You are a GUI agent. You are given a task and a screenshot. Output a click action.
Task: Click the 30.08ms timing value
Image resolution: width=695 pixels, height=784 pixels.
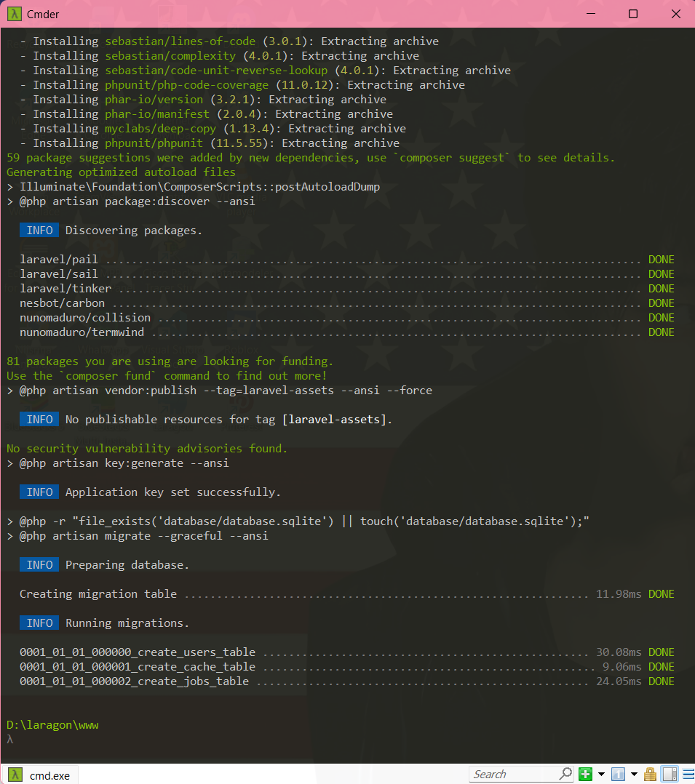[x=619, y=652]
